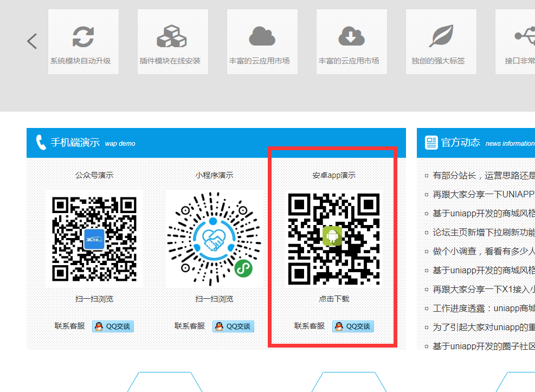
Task: Click the 有部分站长 news headline
Action: pos(484,175)
